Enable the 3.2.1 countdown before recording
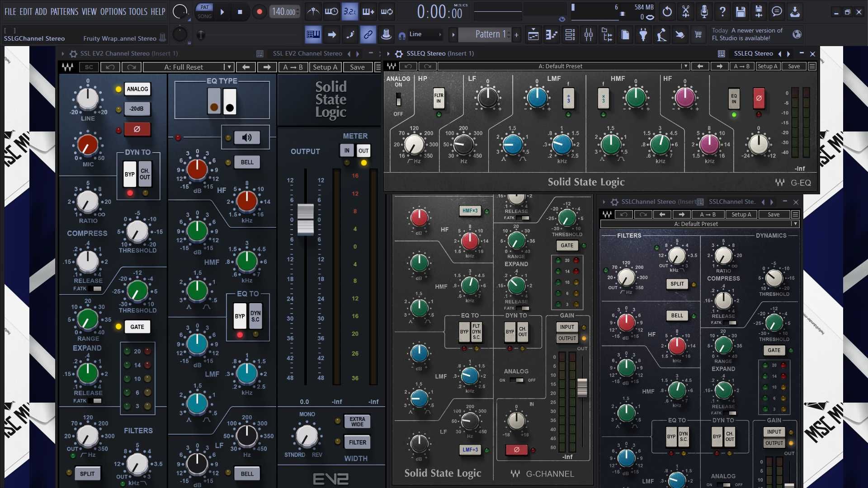The height and width of the screenshot is (488, 868). pos(350,12)
